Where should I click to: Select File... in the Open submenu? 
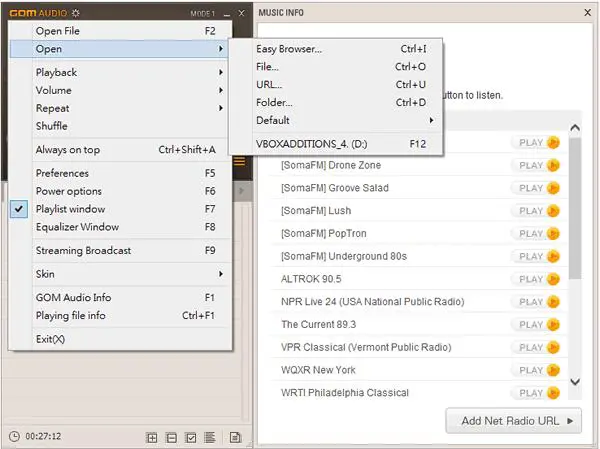click(x=336, y=67)
